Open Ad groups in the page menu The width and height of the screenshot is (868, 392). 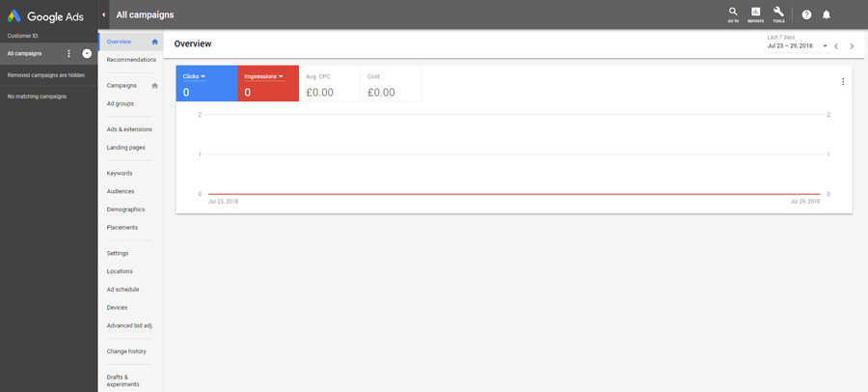click(121, 103)
